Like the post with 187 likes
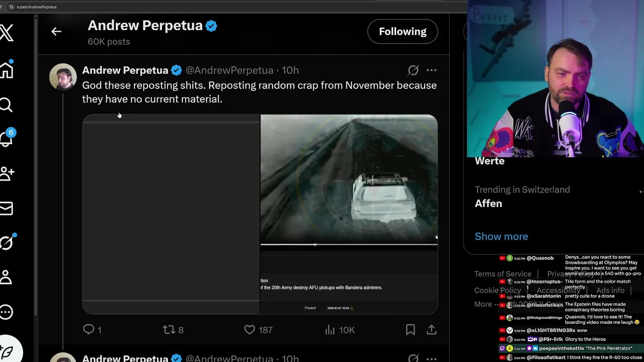 (x=258, y=330)
